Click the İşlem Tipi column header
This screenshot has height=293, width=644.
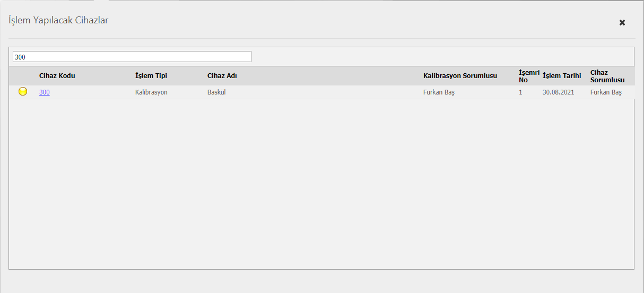point(151,76)
